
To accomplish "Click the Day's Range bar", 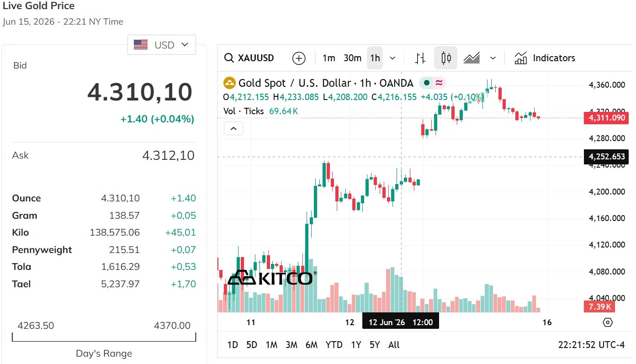I will (104, 337).
